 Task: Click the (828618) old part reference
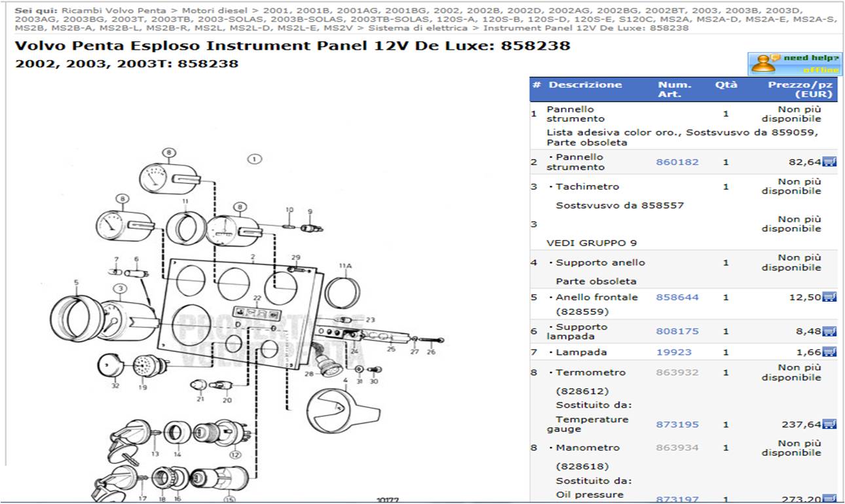pos(582,467)
